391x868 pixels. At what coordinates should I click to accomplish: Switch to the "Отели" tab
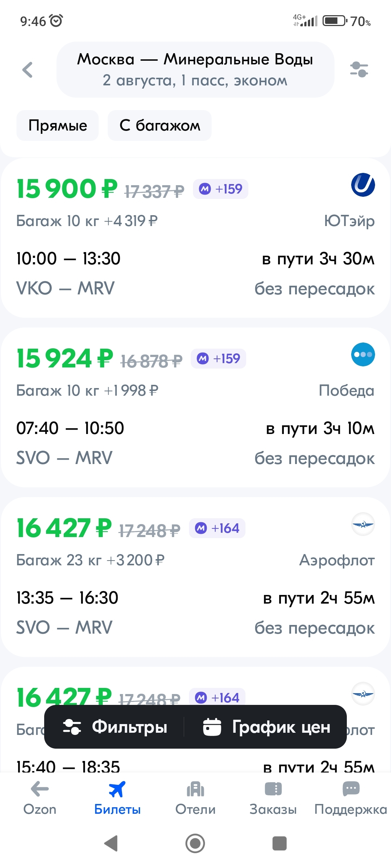pos(195,797)
